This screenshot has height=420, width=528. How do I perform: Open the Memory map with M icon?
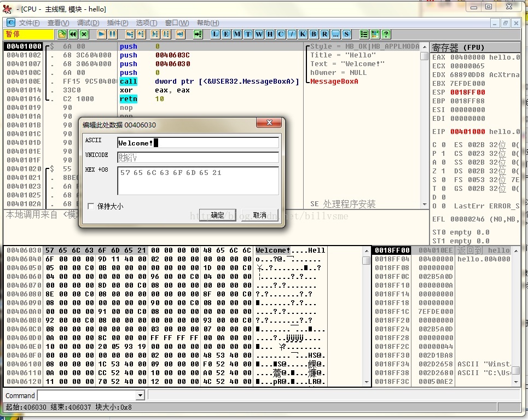pos(237,34)
